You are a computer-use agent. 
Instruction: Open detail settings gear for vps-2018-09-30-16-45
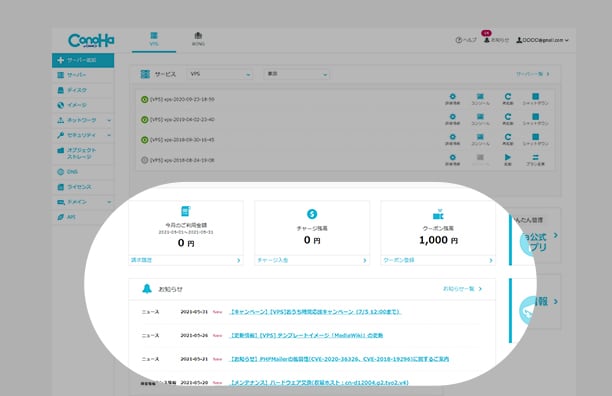[452, 140]
